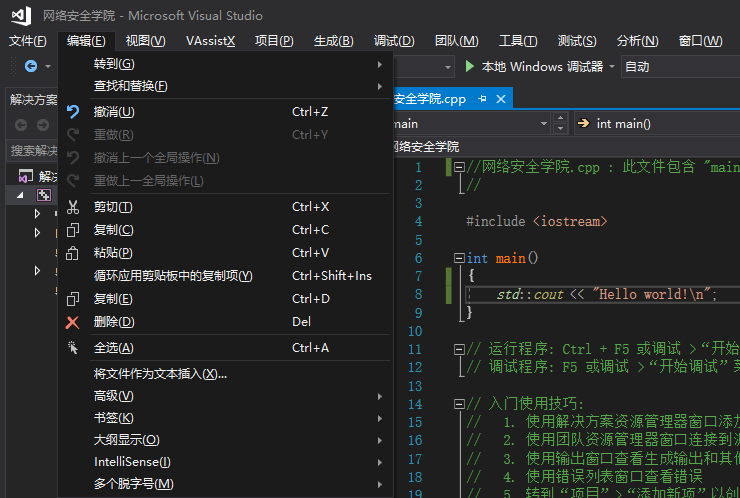
Task: Choose 删除(D) from the Edit menu
Action: pyautogui.click(x=226, y=322)
